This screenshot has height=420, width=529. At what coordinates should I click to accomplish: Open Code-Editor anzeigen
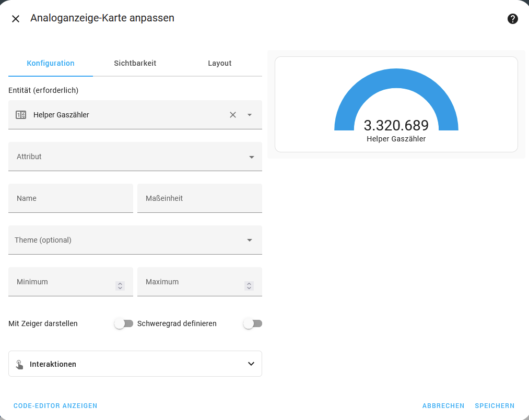(x=55, y=405)
